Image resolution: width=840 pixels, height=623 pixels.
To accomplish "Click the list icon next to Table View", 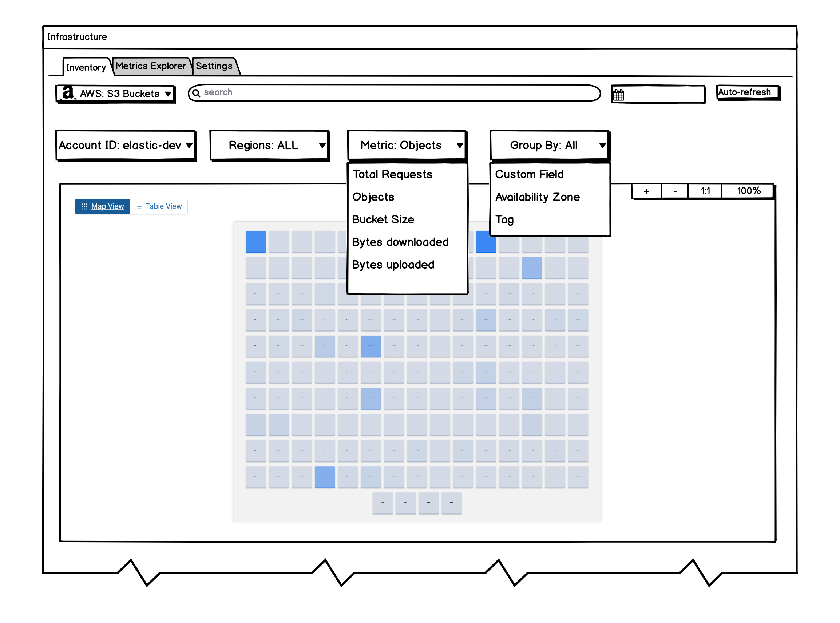I will pos(138,206).
